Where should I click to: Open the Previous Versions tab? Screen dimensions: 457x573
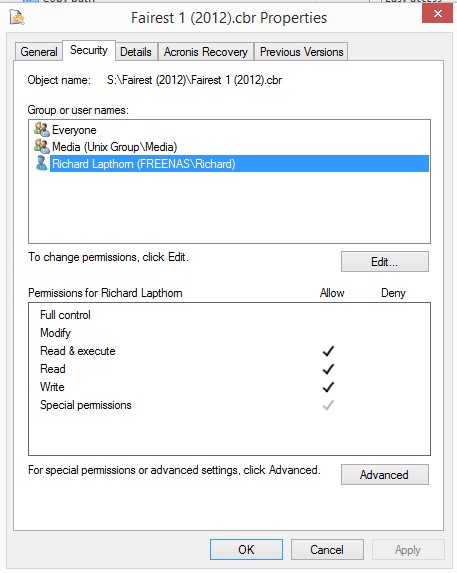tap(301, 52)
